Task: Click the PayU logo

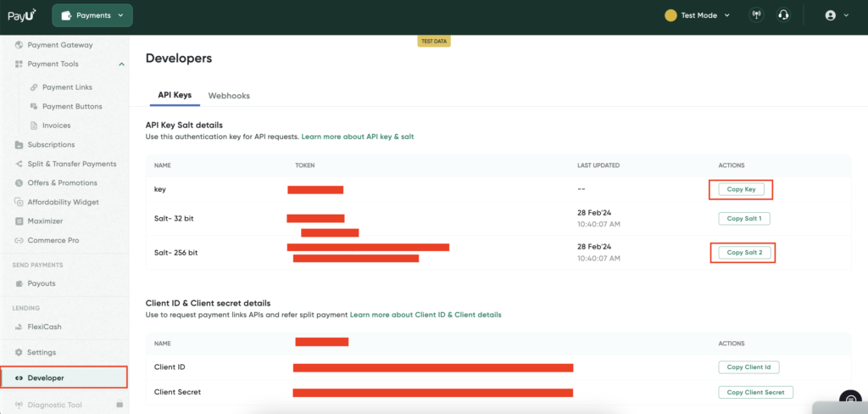Action: coord(21,15)
